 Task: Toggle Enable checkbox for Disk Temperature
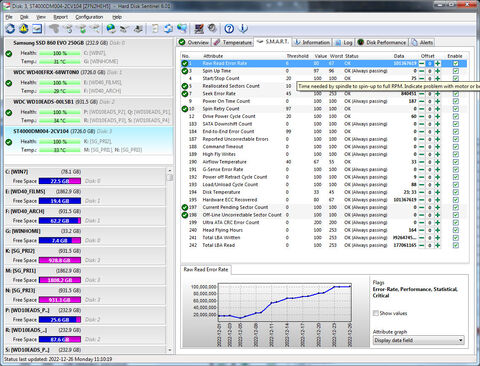tap(456, 192)
